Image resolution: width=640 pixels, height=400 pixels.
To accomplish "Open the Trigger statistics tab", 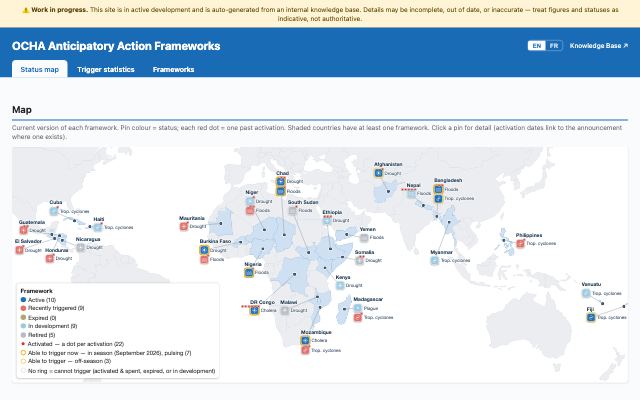I will [x=106, y=69].
